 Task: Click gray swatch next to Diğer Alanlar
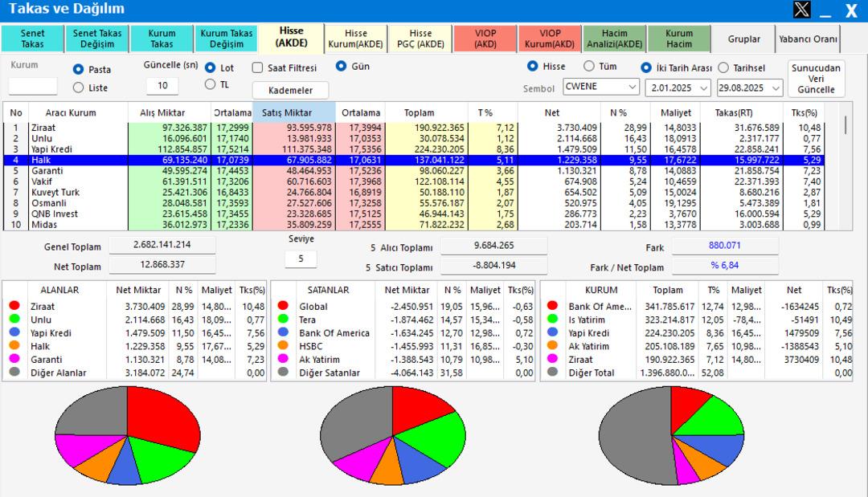point(14,372)
